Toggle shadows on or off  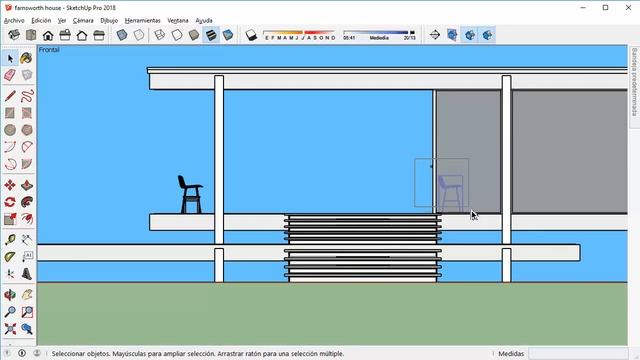coord(251,35)
